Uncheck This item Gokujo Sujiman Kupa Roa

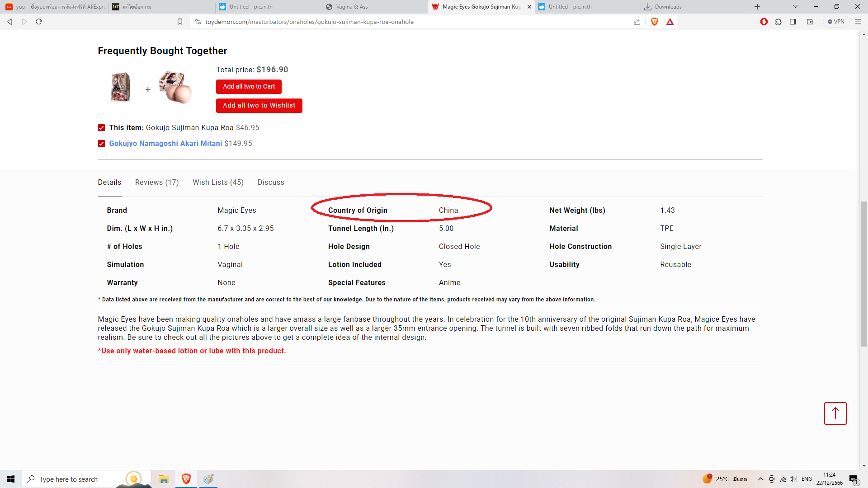coord(101,128)
